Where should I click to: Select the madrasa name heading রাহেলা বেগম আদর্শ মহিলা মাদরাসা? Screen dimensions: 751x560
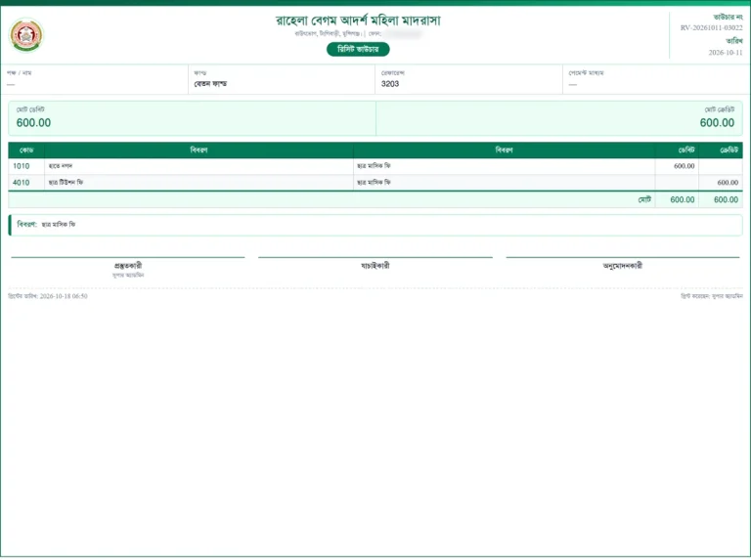point(358,21)
